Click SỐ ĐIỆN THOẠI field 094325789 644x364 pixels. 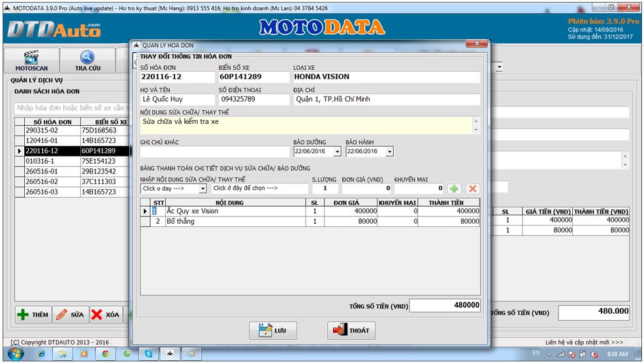tap(254, 99)
